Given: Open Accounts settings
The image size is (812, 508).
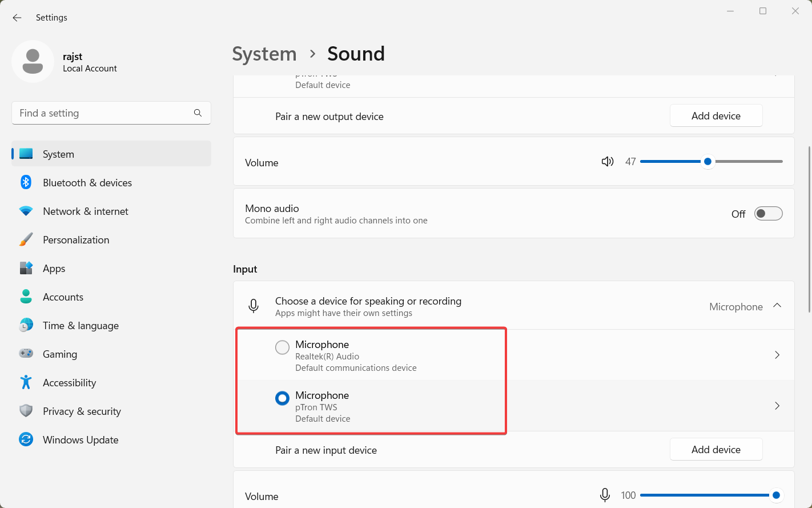Looking at the screenshot, I should (x=111, y=297).
